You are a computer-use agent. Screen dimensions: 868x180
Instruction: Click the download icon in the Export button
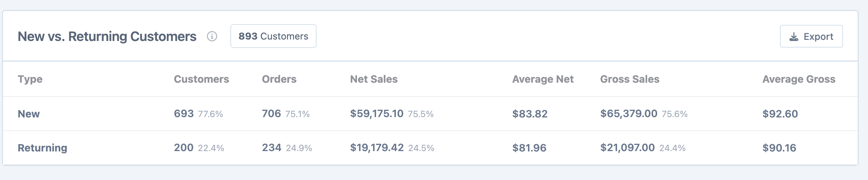794,37
